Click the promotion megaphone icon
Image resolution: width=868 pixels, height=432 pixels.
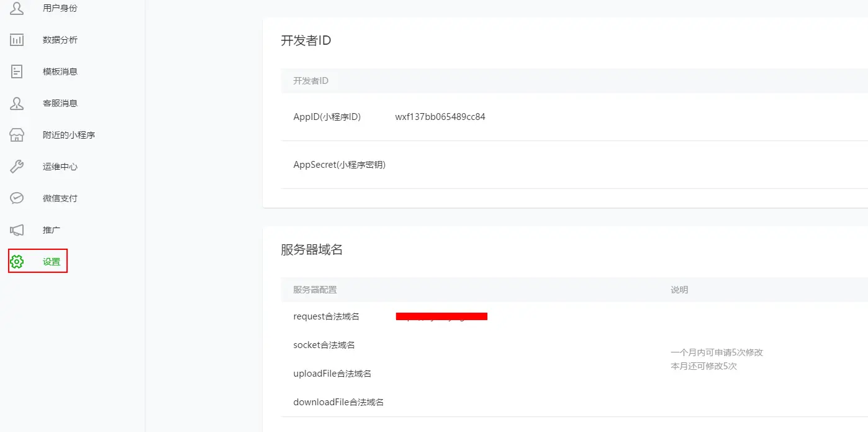click(17, 230)
